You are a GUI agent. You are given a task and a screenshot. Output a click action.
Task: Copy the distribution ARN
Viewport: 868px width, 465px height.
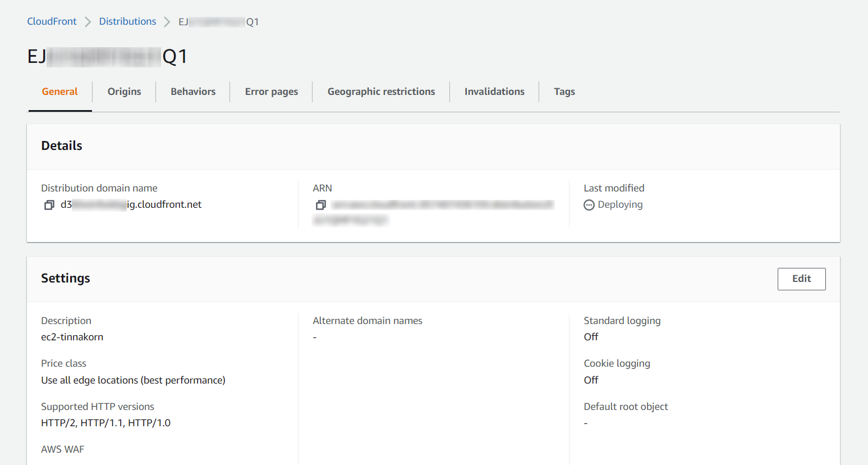click(x=320, y=205)
